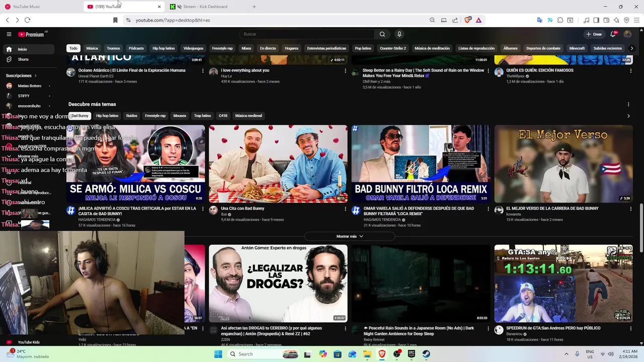
Task: Open Brave Wallet icon
Action: (x=606, y=20)
